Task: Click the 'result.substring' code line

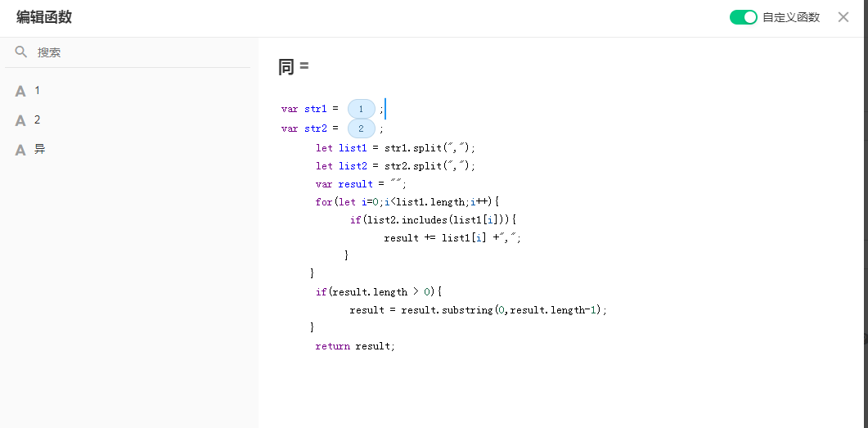Action: 479,310
